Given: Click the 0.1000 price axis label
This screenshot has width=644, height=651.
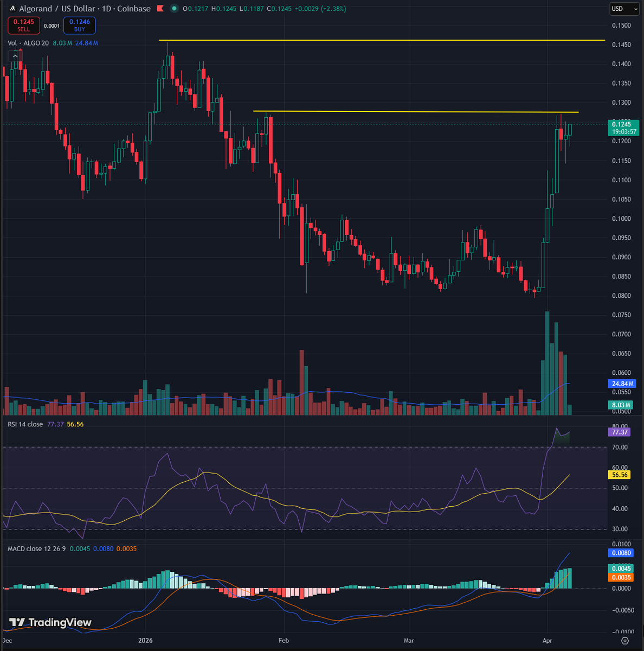Looking at the screenshot, I should (x=621, y=219).
